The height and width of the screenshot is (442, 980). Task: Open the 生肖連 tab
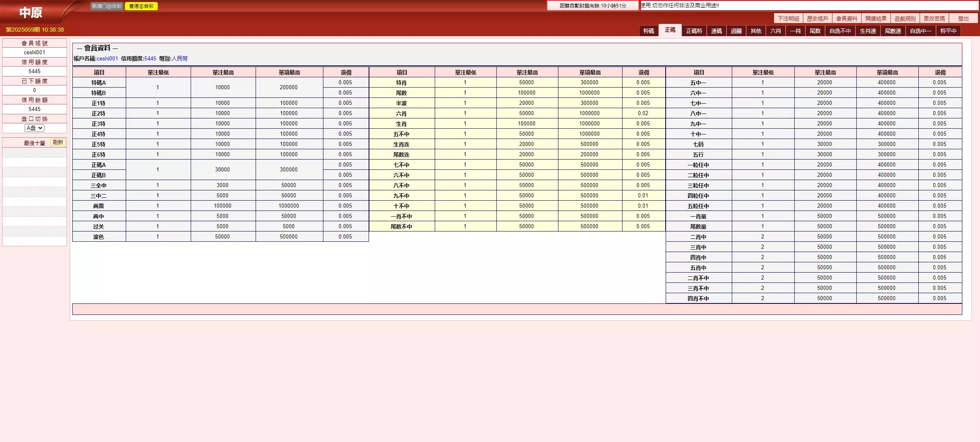867,31
